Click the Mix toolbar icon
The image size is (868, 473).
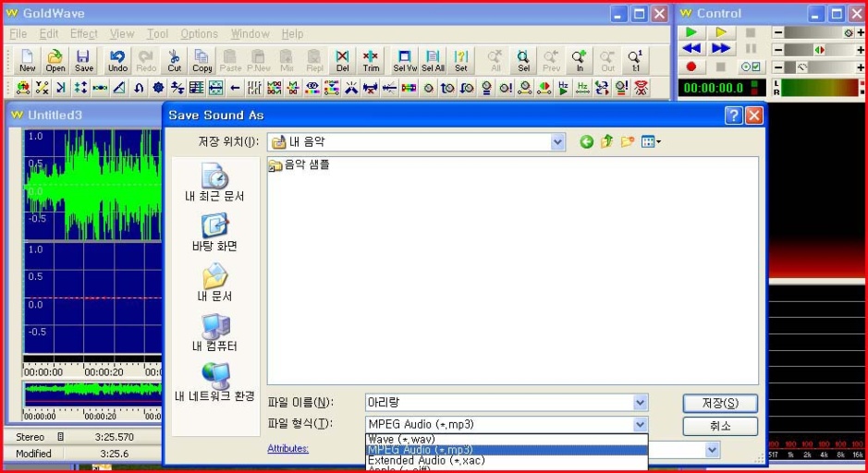(287, 60)
